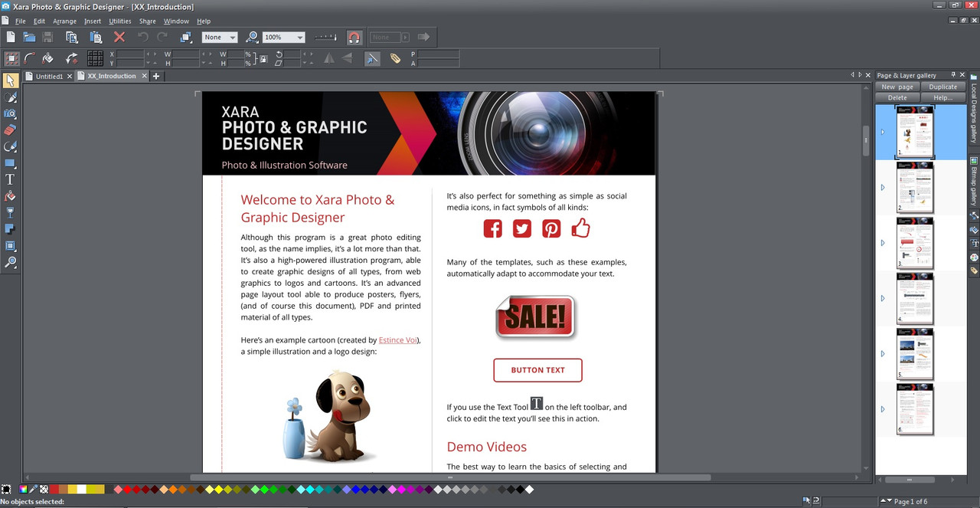Screen dimensions: 980x508
Task: Open the Bitmap gallery side tab
Action: tap(974, 182)
